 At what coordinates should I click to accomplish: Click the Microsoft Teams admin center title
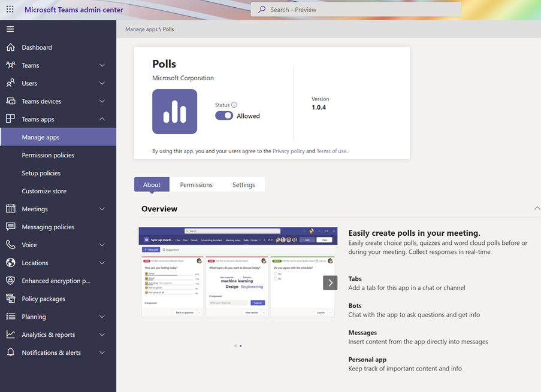coord(74,10)
